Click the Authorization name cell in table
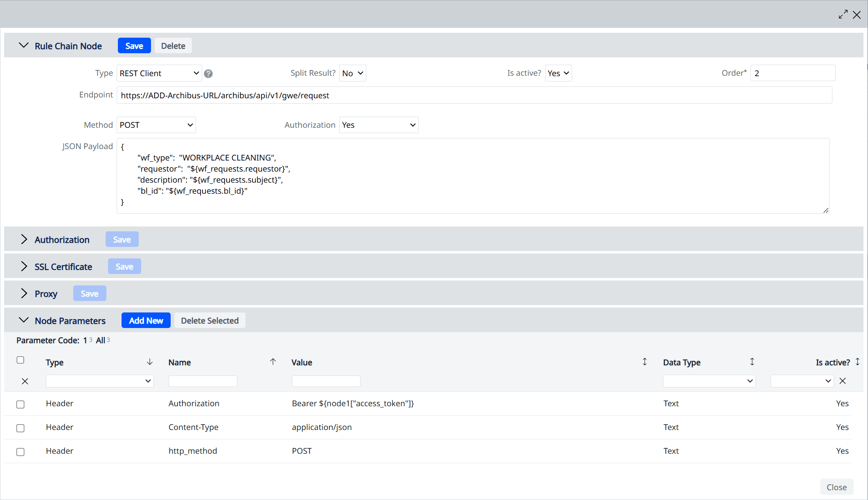The height and width of the screenshot is (500, 868). click(x=194, y=403)
